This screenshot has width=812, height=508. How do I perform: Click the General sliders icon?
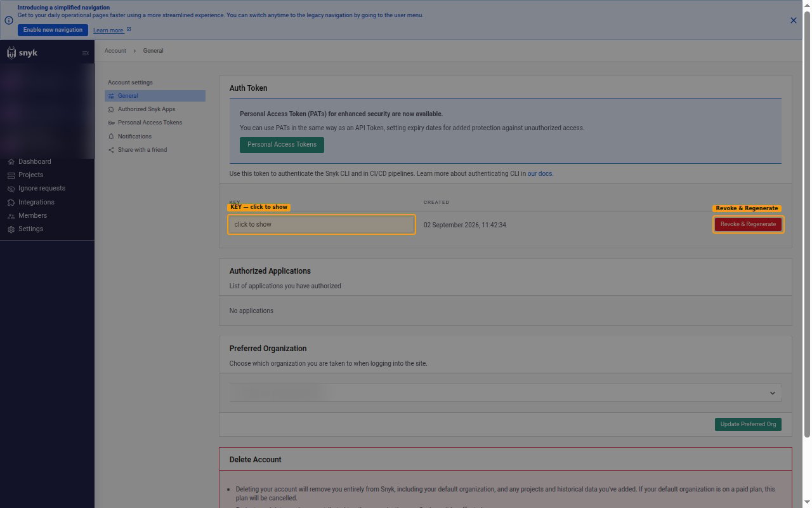click(x=111, y=96)
